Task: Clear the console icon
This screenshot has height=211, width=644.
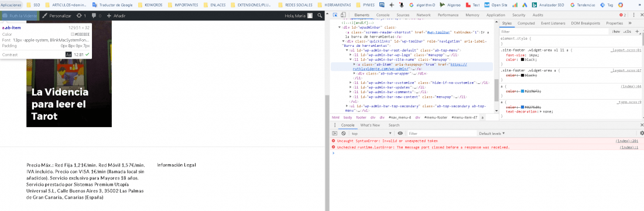Action: tap(343, 133)
